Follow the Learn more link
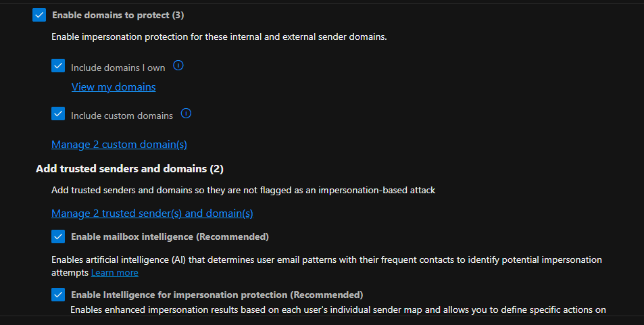Viewport: 644px width, 325px height. (x=115, y=272)
